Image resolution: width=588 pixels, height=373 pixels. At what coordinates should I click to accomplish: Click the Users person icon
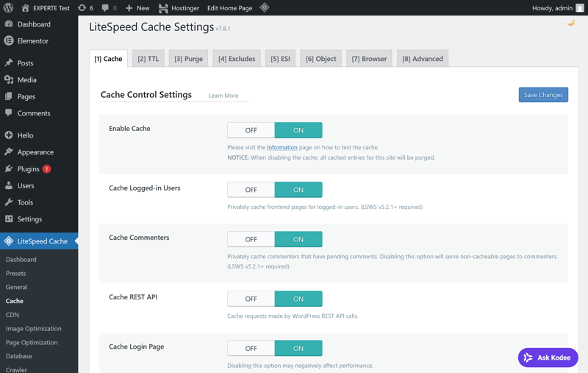9,185
